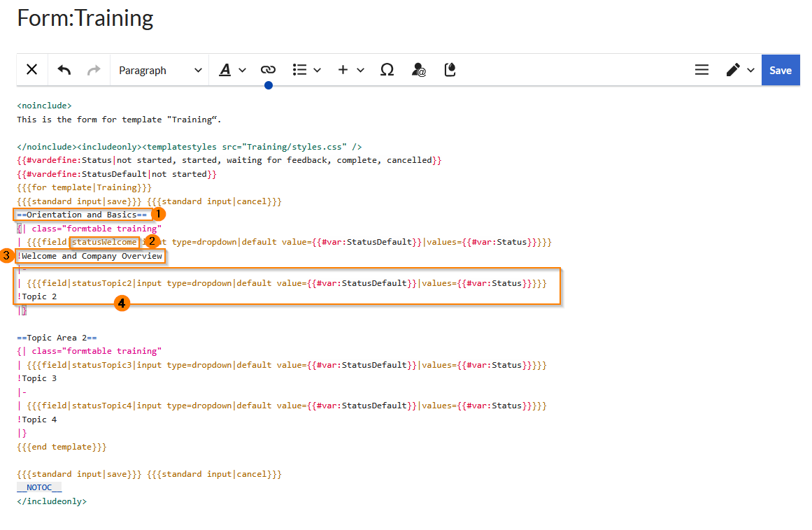Open the page options hamburger menu
This screenshot has height=530, width=812.
pos(701,70)
